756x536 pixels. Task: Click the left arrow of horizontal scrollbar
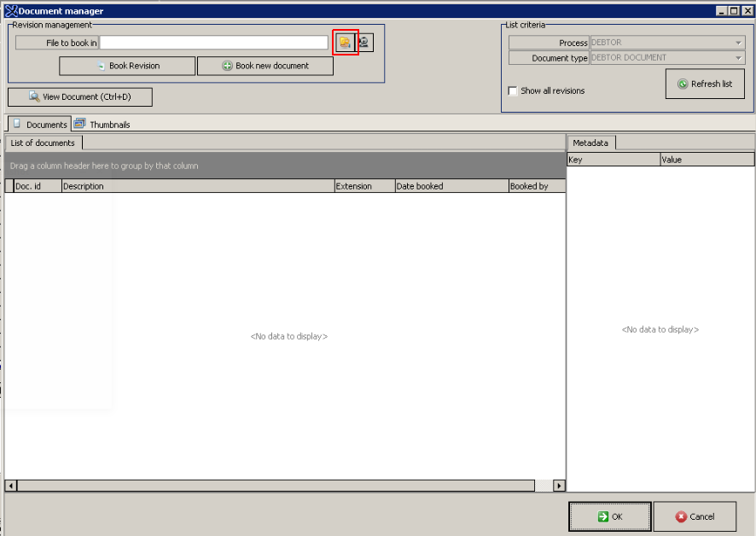(10, 486)
